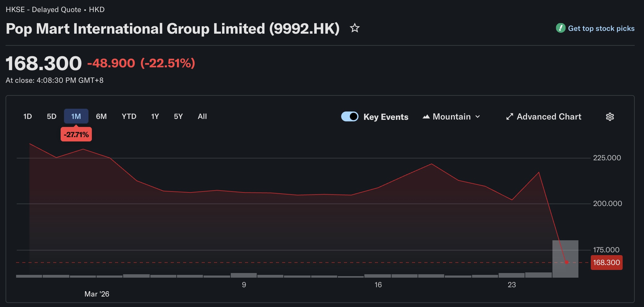644x307 pixels.
Task: Add stock to watchlist with star icon
Action: [354, 28]
